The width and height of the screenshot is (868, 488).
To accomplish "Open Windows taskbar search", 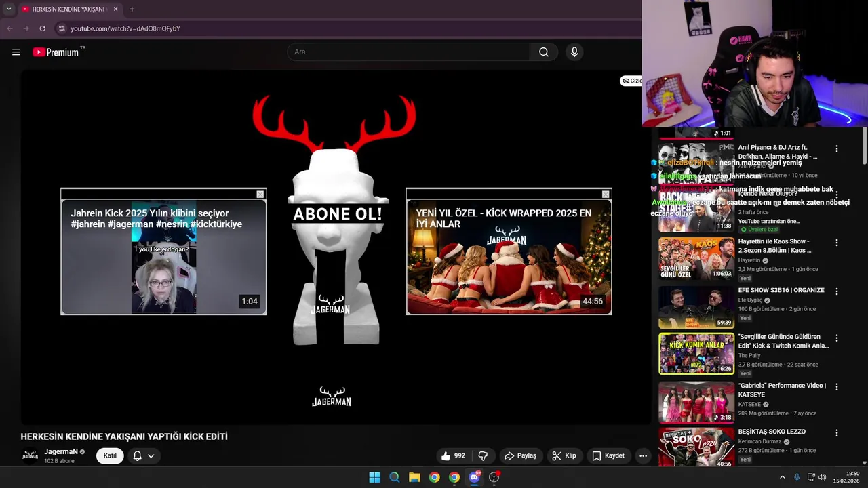I will (x=394, y=477).
